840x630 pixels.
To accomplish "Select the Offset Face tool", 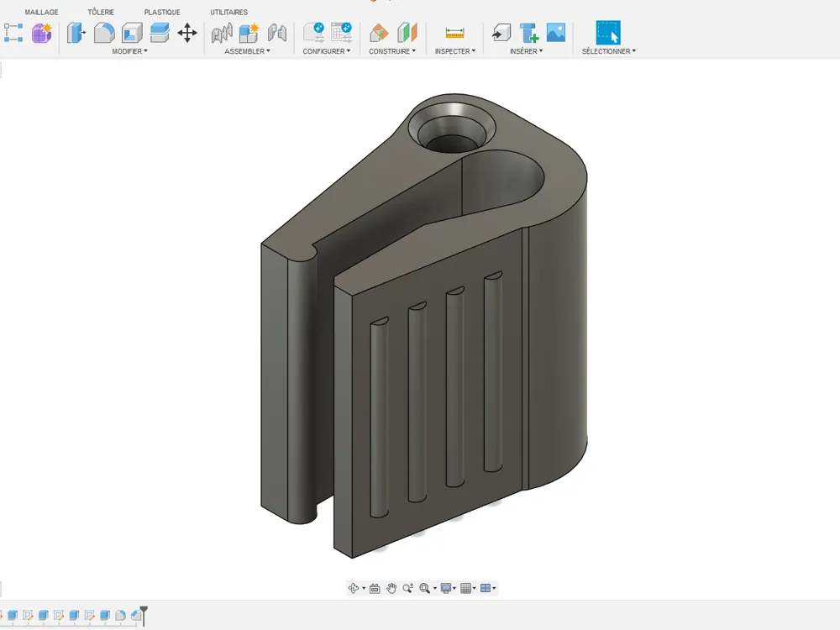I will click(160, 34).
